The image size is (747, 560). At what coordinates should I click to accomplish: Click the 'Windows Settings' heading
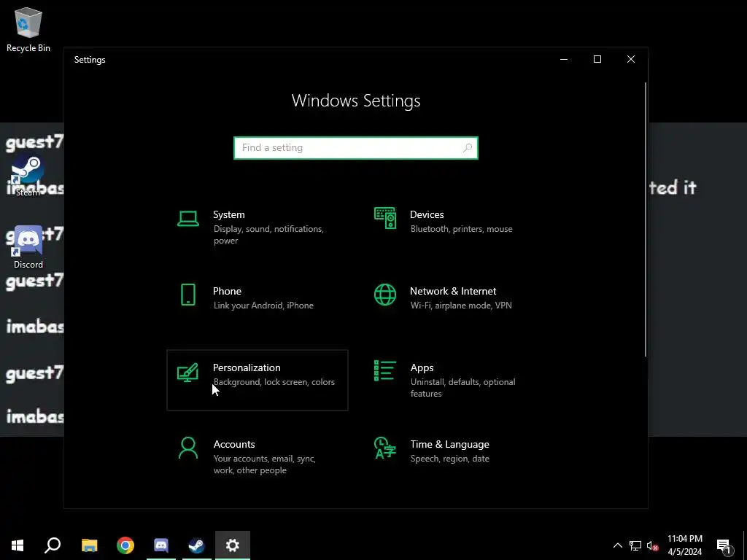pos(356,101)
